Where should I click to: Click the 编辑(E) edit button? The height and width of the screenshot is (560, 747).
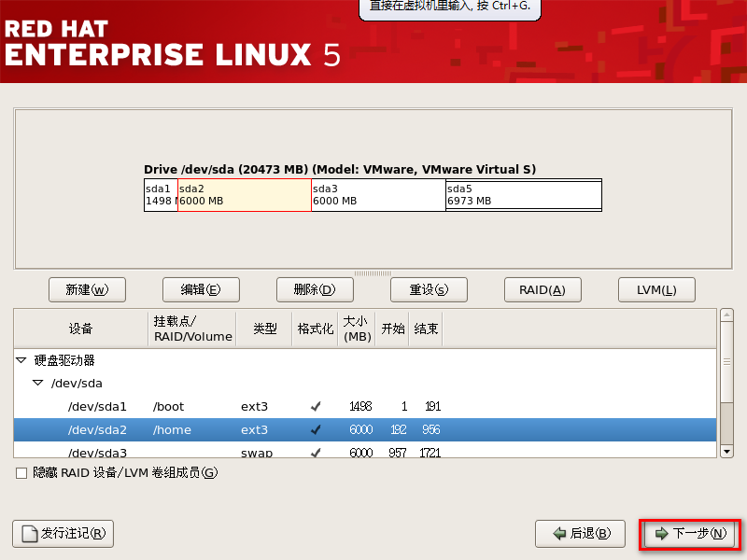(x=201, y=289)
